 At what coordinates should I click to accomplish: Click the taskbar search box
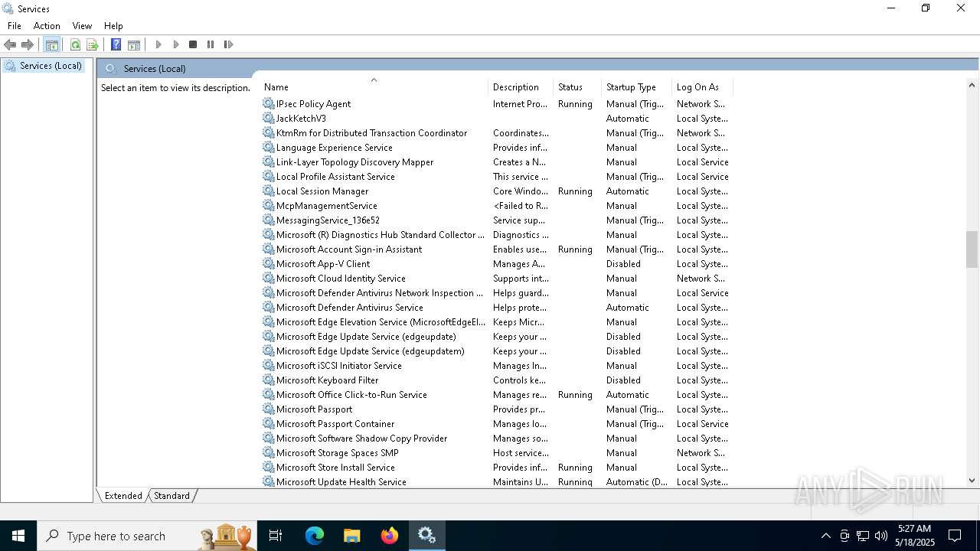(148, 536)
